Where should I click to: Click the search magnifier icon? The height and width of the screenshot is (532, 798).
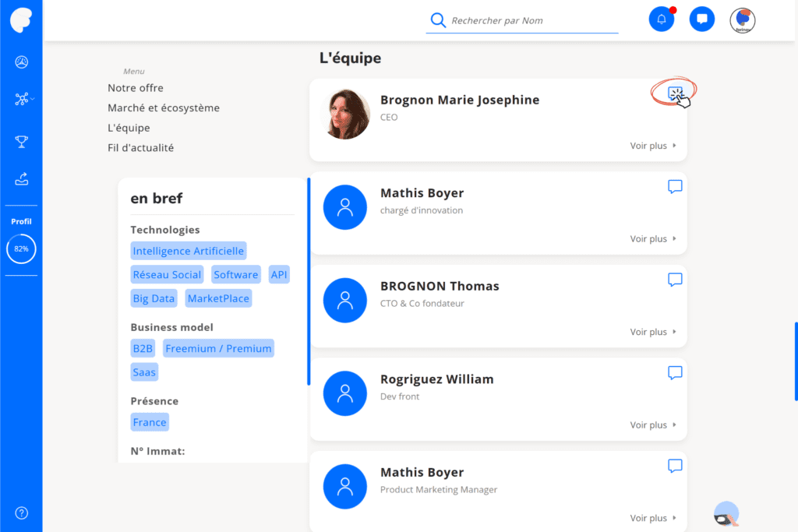click(x=438, y=20)
